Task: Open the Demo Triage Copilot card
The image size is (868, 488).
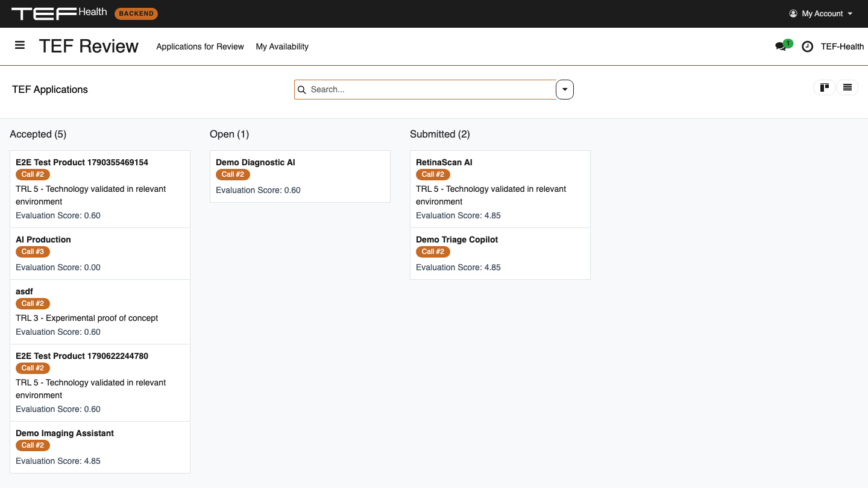Action: click(x=500, y=253)
